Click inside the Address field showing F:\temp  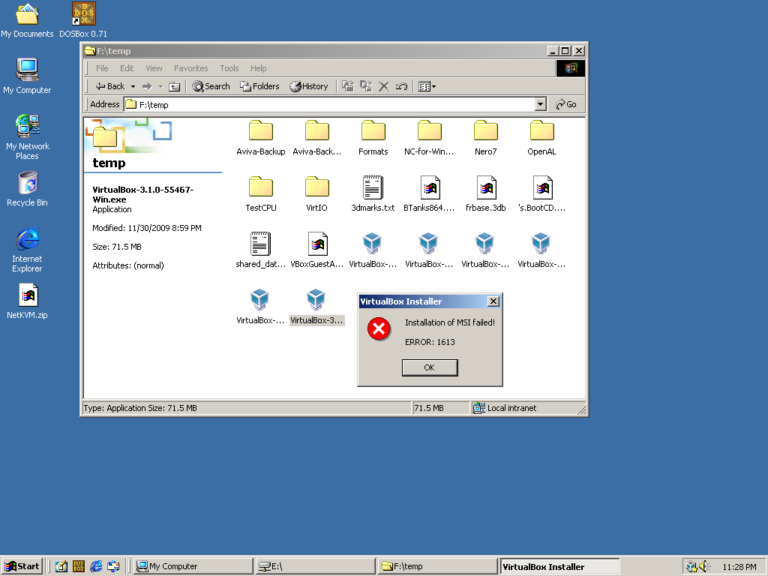pos(330,104)
